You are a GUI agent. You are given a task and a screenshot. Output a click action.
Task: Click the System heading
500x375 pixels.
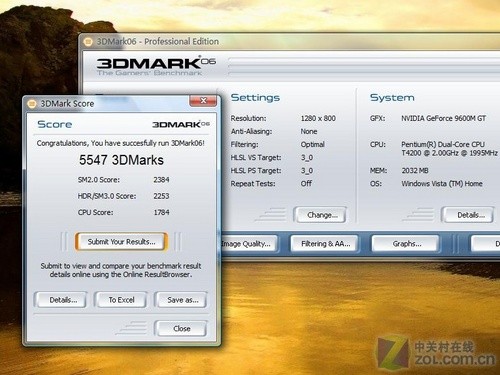click(x=392, y=98)
